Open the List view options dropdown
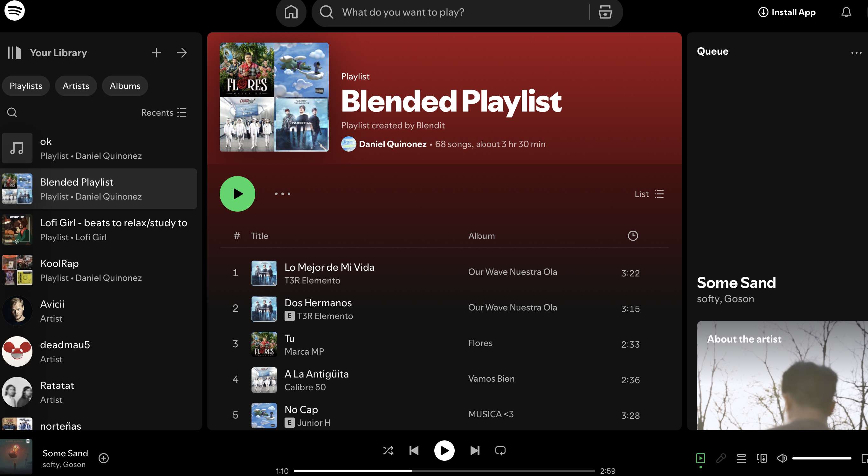 tap(649, 194)
